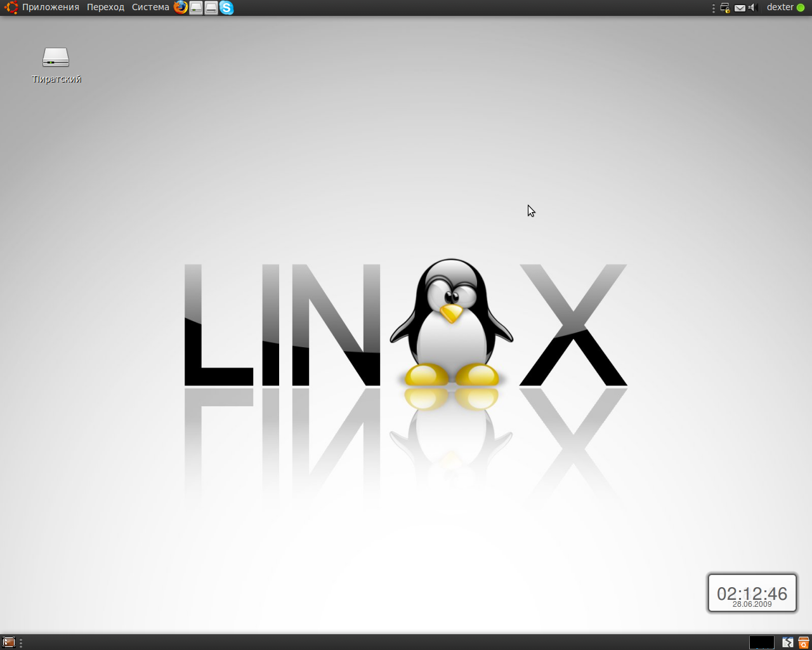Click the notification area handle dots

[714, 8]
